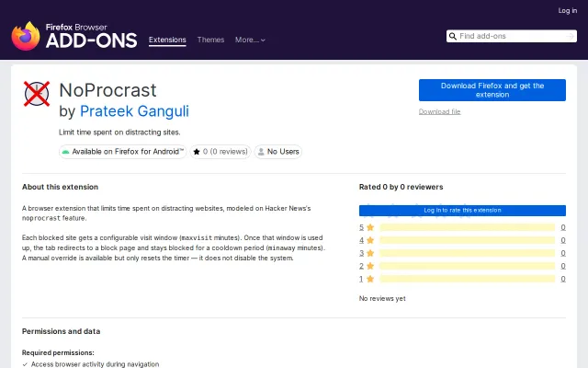Click the 5-star review count 0
This screenshot has width=588, height=368.
(563, 227)
